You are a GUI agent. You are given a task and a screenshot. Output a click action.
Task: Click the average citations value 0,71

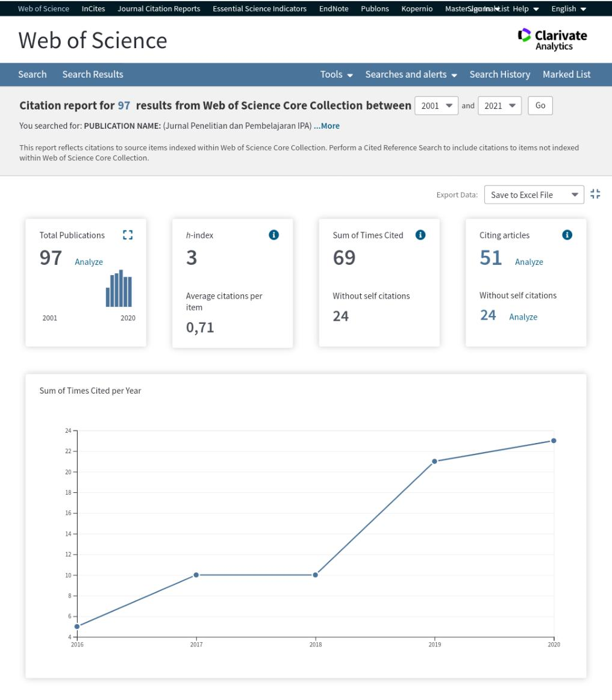(x=200, y=327)
